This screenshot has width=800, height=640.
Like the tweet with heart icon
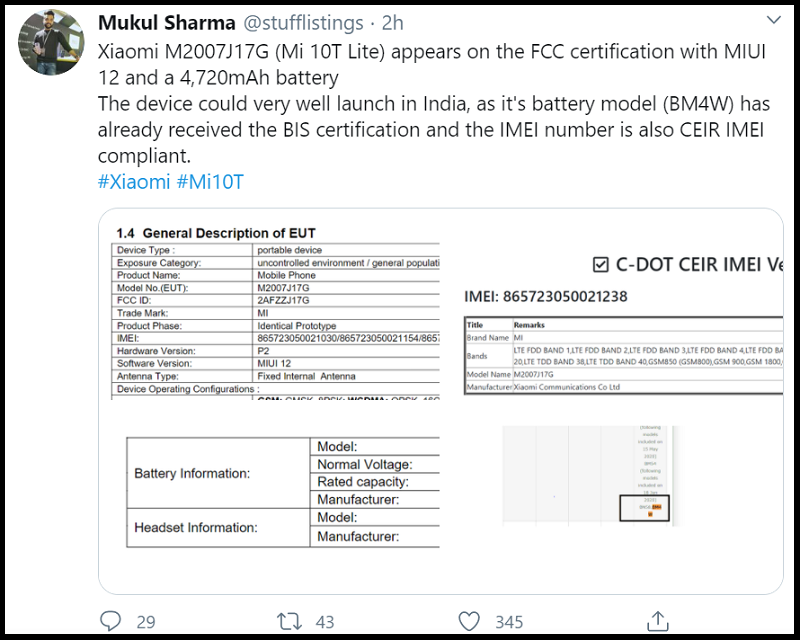(468, 621)
